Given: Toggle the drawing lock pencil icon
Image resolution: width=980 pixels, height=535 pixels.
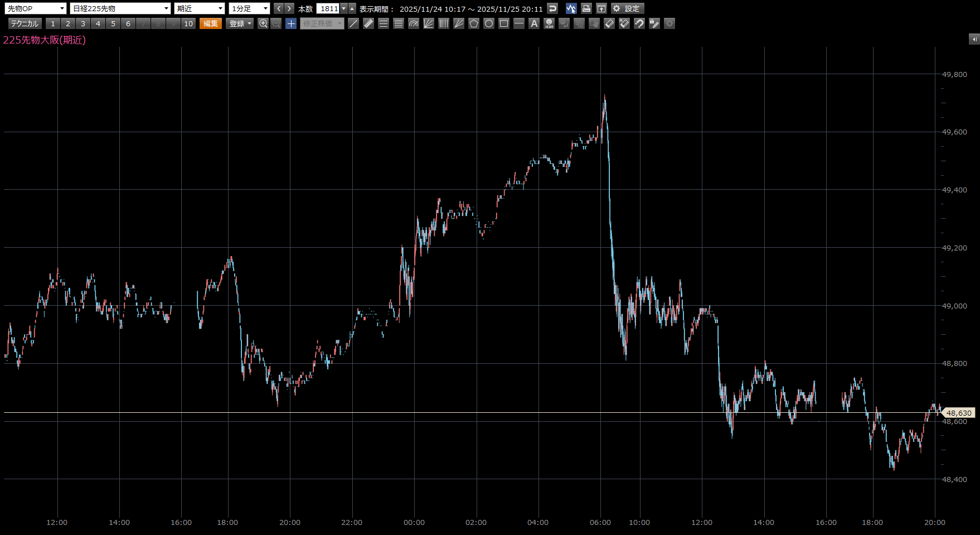Looking at the screenshot, I should pyautogui.click(x=654, y=23).
